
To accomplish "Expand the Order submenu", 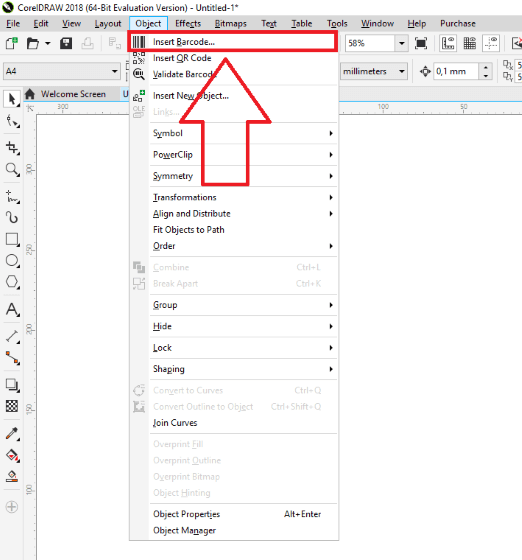I will click(x=244, y=246).
